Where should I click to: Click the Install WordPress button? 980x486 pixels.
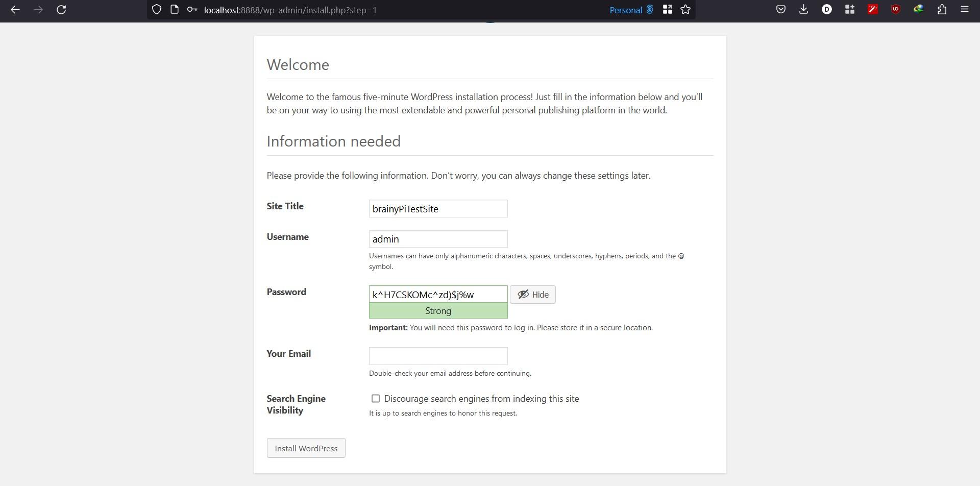tap(306, 448)
